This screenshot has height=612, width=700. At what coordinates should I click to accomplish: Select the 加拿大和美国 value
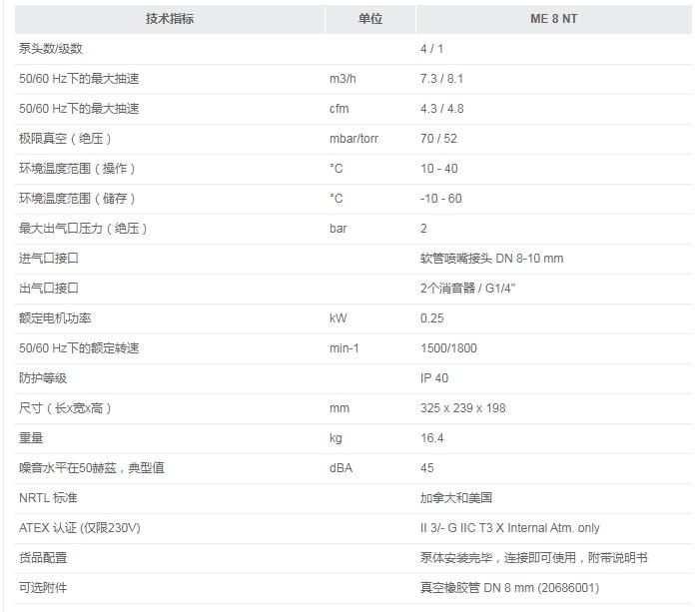(x=455, y=498)
